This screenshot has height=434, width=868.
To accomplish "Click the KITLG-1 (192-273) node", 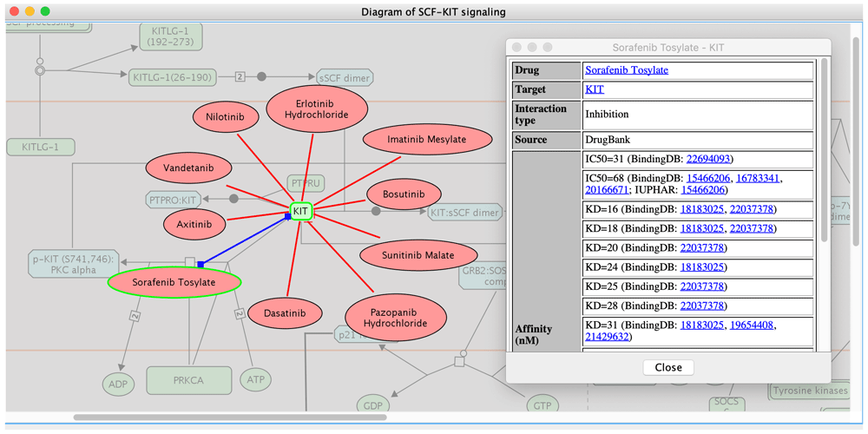I will pyautogui.click(x=170, y=36).
